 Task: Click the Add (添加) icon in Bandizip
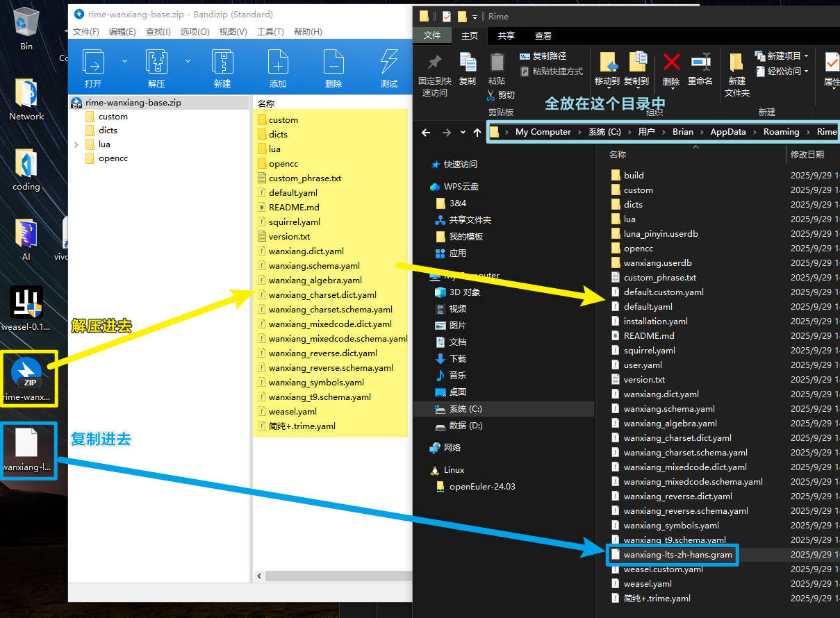pyautogui.click(x=278, y=63)
